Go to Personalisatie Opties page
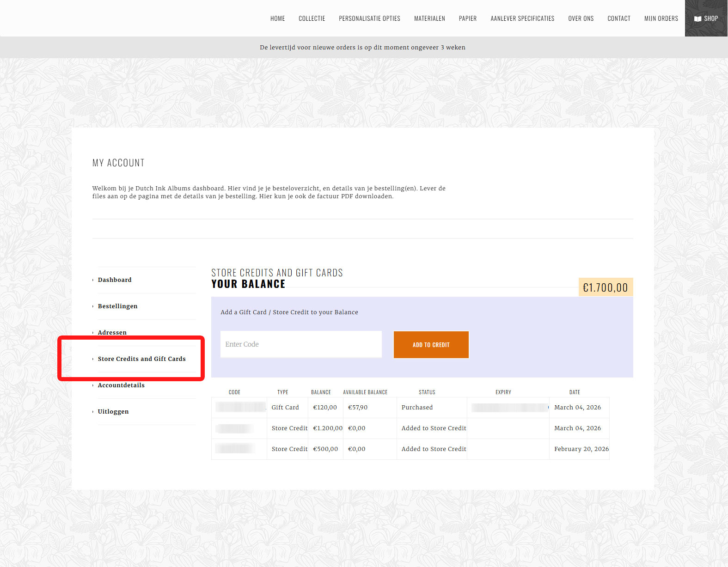Viewport: 728px width, 567px height. (x=369, y=18)
